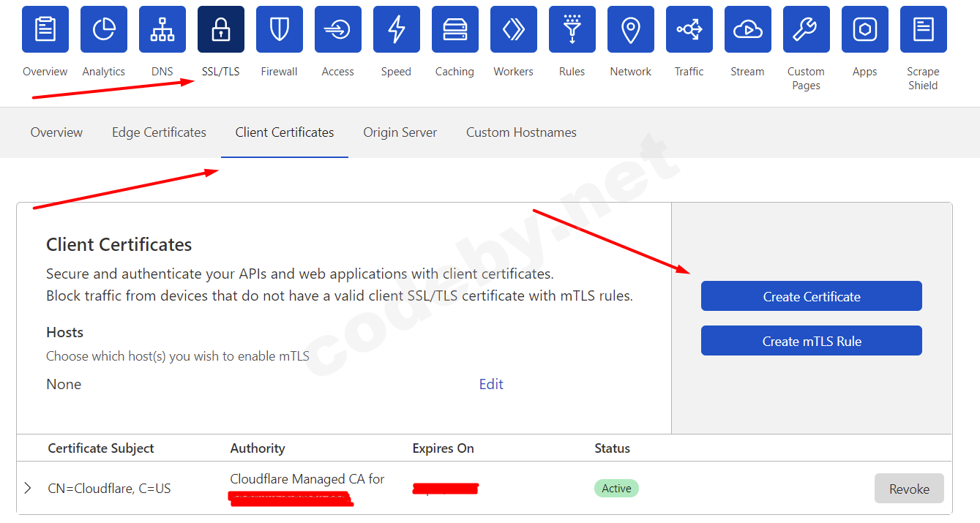Image resolution: width=980 pixels, height=523 pixels.
Task: Open the Stream cloud play icon
Action: coord(748,29)
